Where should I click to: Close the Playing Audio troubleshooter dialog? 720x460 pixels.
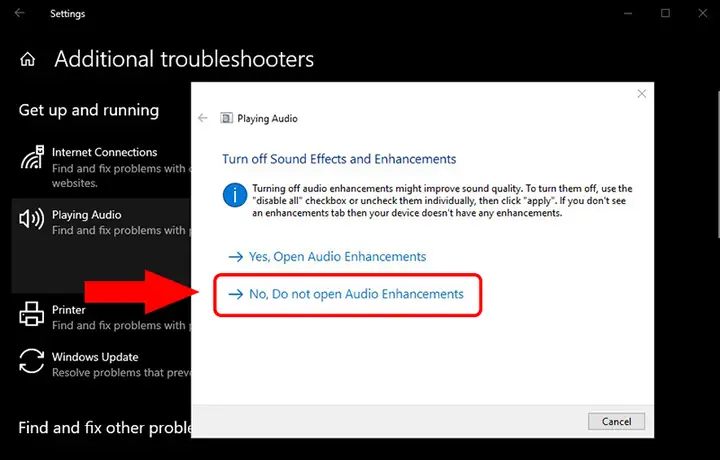click(x=641, y=94)
